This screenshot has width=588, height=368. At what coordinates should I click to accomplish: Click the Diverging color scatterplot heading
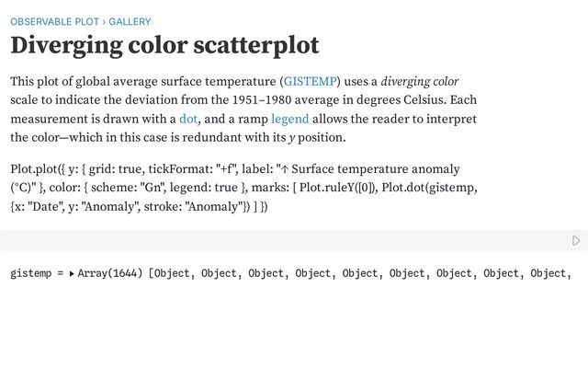(164, 45)
